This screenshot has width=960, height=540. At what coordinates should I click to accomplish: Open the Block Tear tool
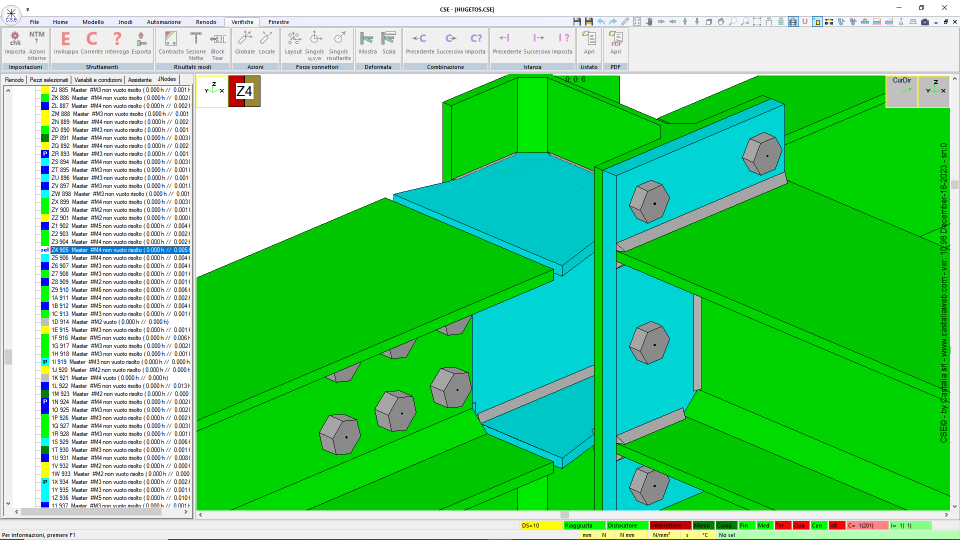click(x=217, y=45)
